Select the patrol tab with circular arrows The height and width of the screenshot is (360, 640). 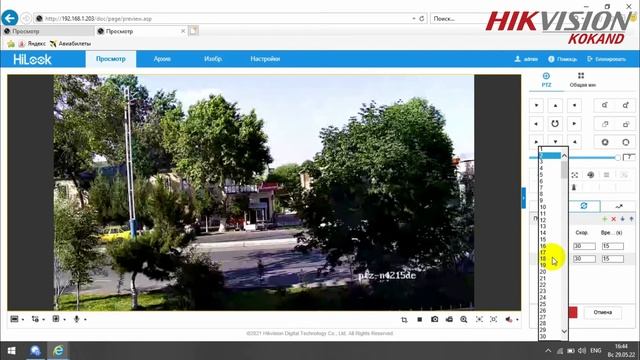click(x=584, y=206)
